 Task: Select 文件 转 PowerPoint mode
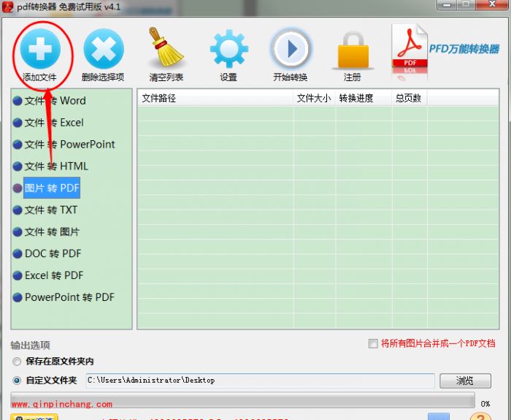click(64, 145)
